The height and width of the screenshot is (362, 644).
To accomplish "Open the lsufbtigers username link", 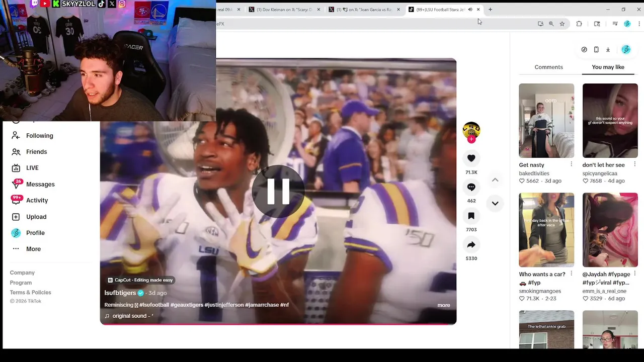I will [x=120, y=293].
